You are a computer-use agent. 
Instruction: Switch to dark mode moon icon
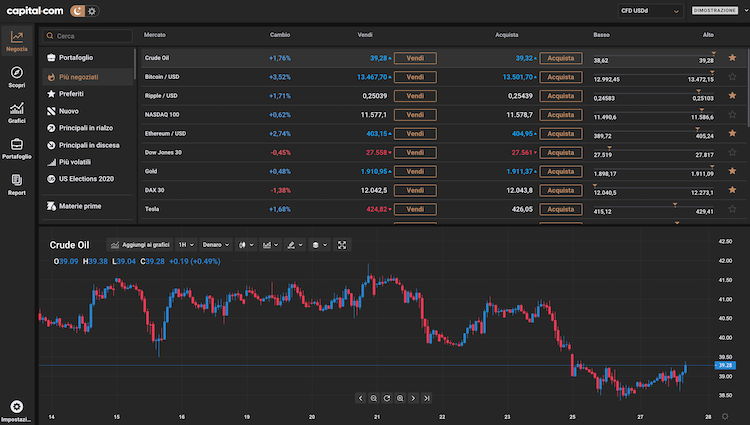point(77,11)
